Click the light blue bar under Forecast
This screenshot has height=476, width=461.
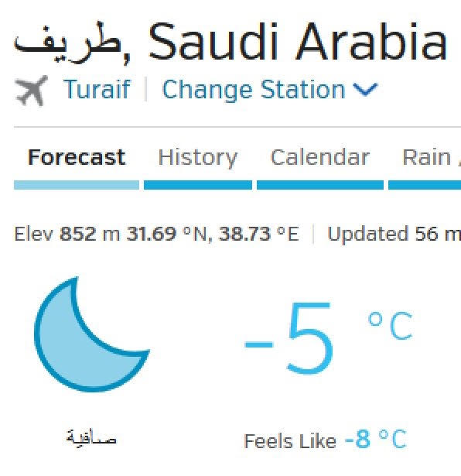(77, 185)
